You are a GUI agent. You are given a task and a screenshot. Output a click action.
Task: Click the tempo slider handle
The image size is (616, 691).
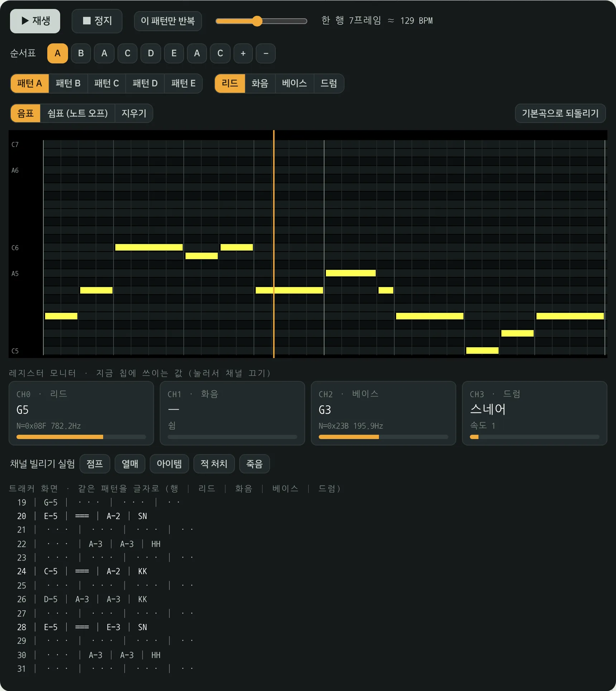(257, 21)
